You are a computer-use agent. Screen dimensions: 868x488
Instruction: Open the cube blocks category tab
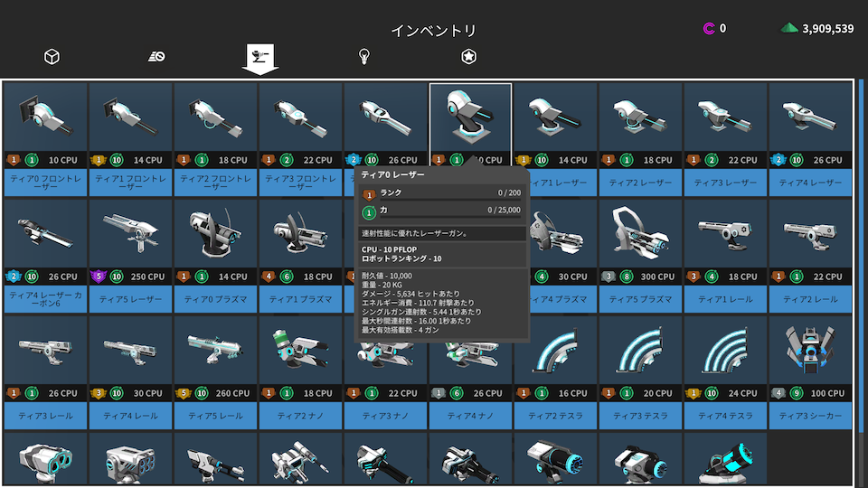(52, 57)
